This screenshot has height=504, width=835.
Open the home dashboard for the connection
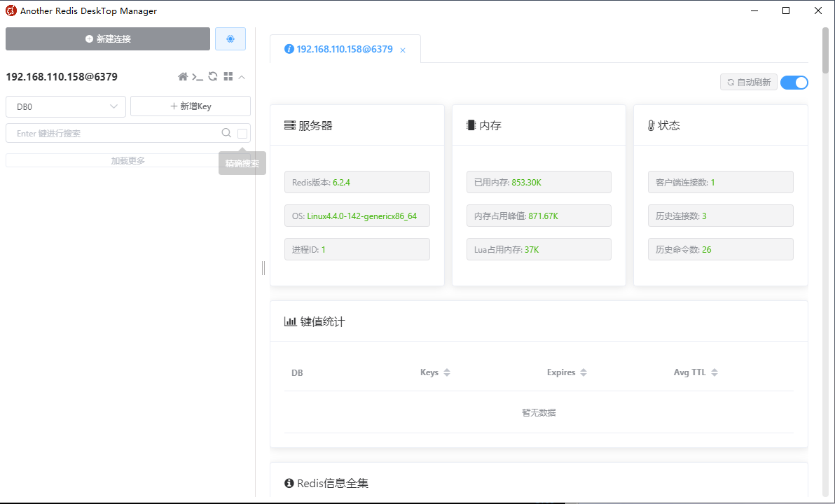182,77
